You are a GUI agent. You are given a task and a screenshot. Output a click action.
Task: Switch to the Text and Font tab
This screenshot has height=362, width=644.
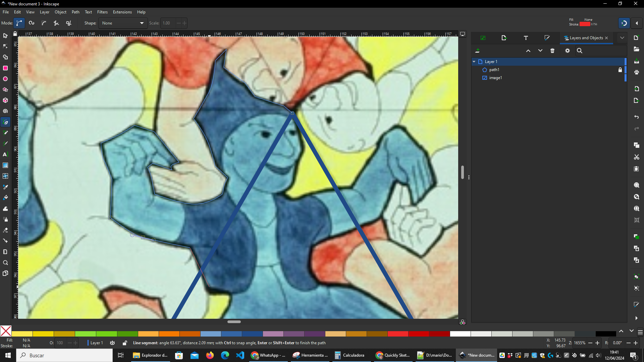526,38
